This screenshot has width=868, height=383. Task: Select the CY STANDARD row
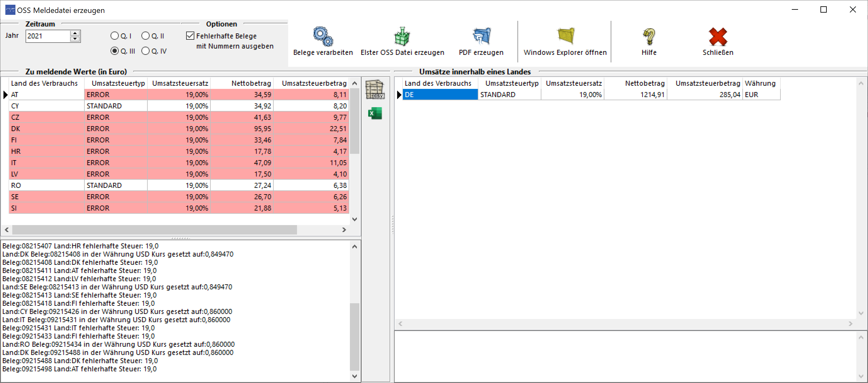pyautogui.click(x=115, y=106)
